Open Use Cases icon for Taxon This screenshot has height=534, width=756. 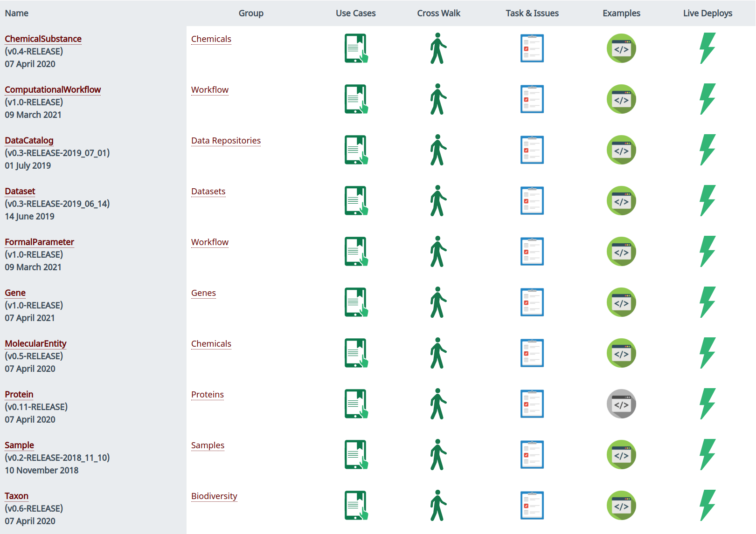pos(356,505)
